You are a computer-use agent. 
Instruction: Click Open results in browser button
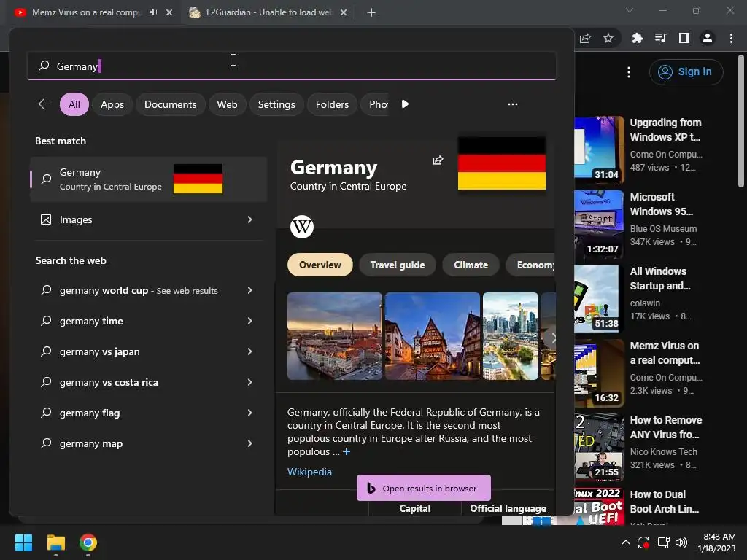pyautogui.click(x=424, y=488)
